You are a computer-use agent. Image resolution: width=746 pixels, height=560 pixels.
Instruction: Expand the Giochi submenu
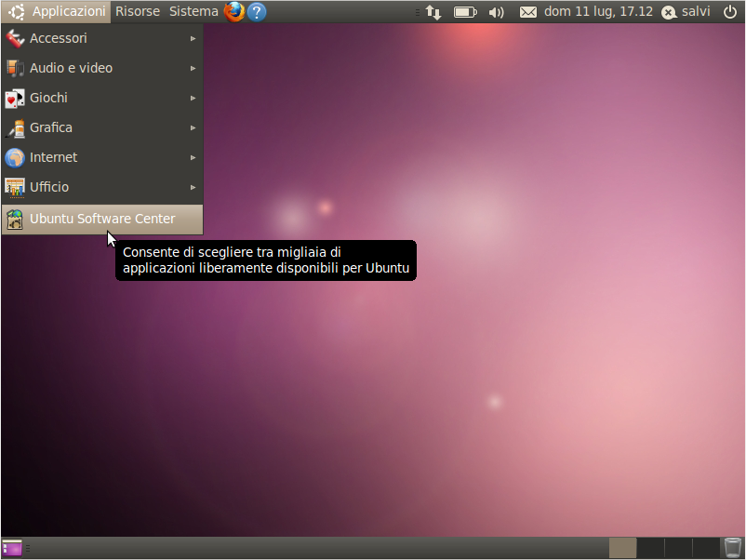[102, 98]
